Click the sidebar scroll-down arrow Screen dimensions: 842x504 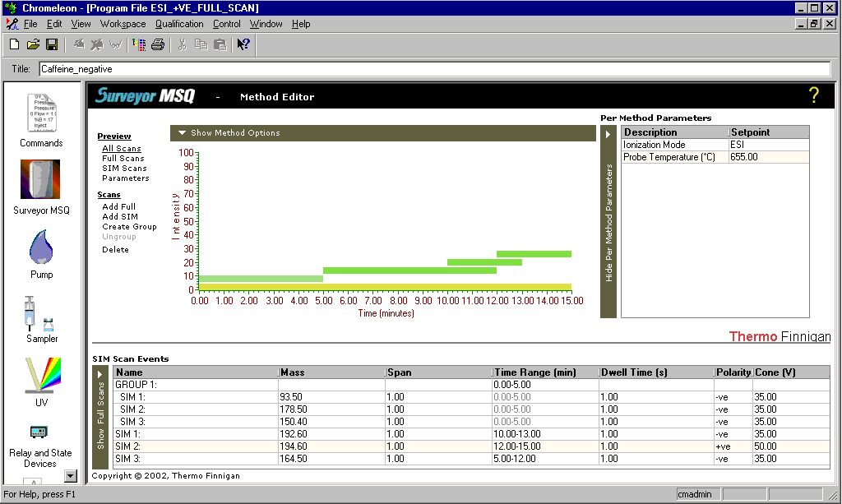click(71, 475)
